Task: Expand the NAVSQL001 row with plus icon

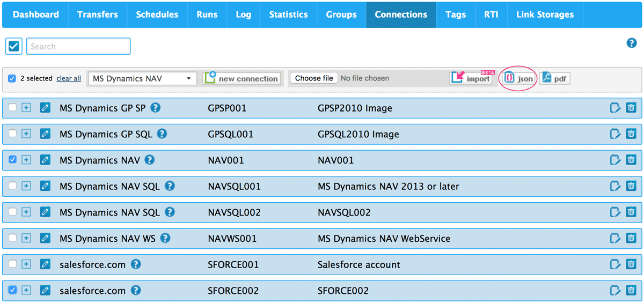Action: coord(26,186)
